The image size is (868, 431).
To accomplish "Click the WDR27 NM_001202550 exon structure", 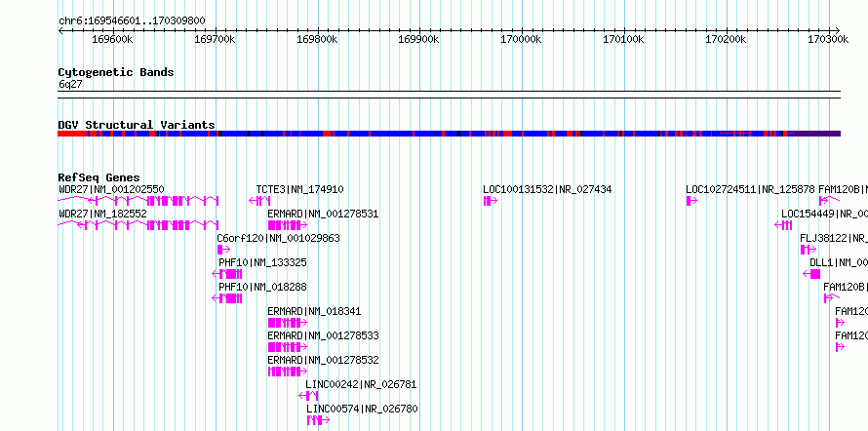I will 138,200.
